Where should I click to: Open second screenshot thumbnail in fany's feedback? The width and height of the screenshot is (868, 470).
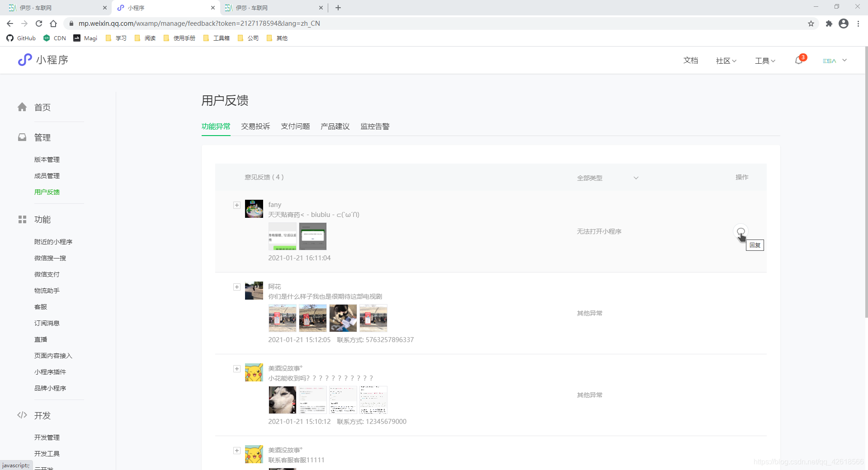(313, 236)
